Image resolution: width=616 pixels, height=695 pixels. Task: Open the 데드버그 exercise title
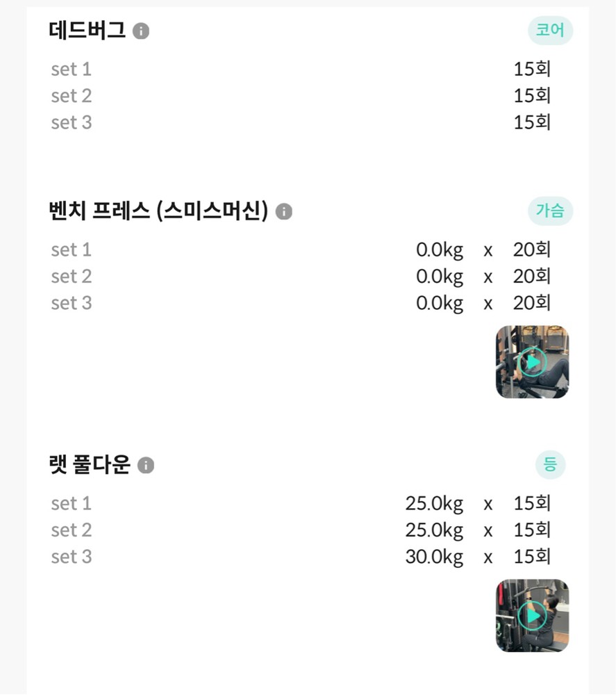(x=88, y=31)
